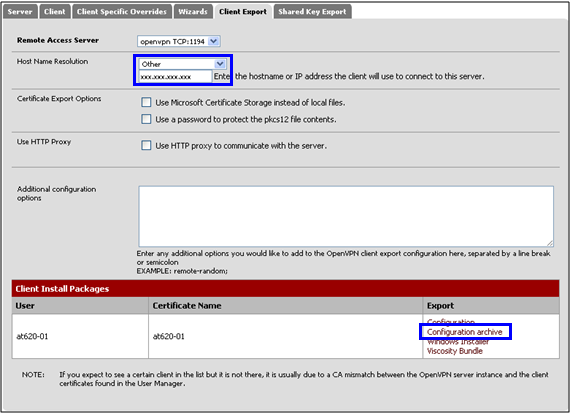Screen dimensions: 571x413
Task: Enable Use Microsoft Certificate Storage checkbox
Action: tap(146, 102)
